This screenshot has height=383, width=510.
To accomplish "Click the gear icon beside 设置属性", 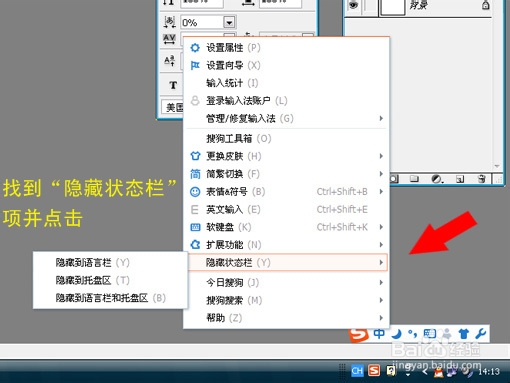I will point(195,48).
